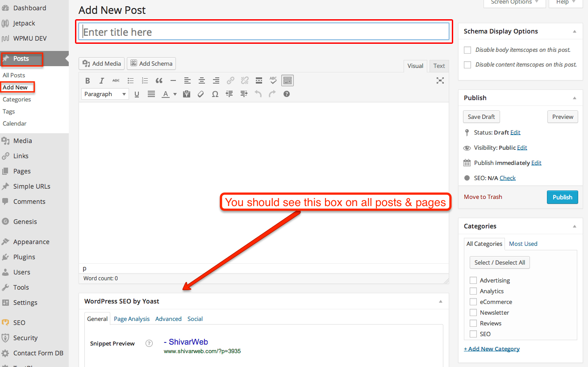Switch to the Visual editor tab
588x367 pixels.
415,66
